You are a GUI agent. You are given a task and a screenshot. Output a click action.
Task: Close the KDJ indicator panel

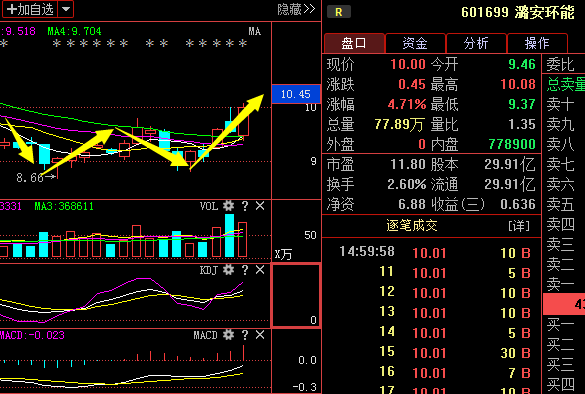pyautogui.click(x=260, y=270)
